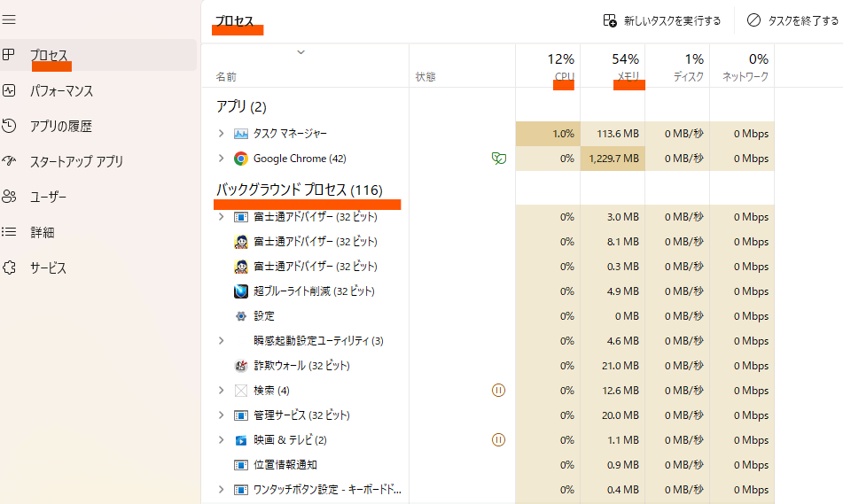The height and width of the screenshot is (504, 843).
Task: Open the hamburger navigation menu icon
Action: coord(9,19)
